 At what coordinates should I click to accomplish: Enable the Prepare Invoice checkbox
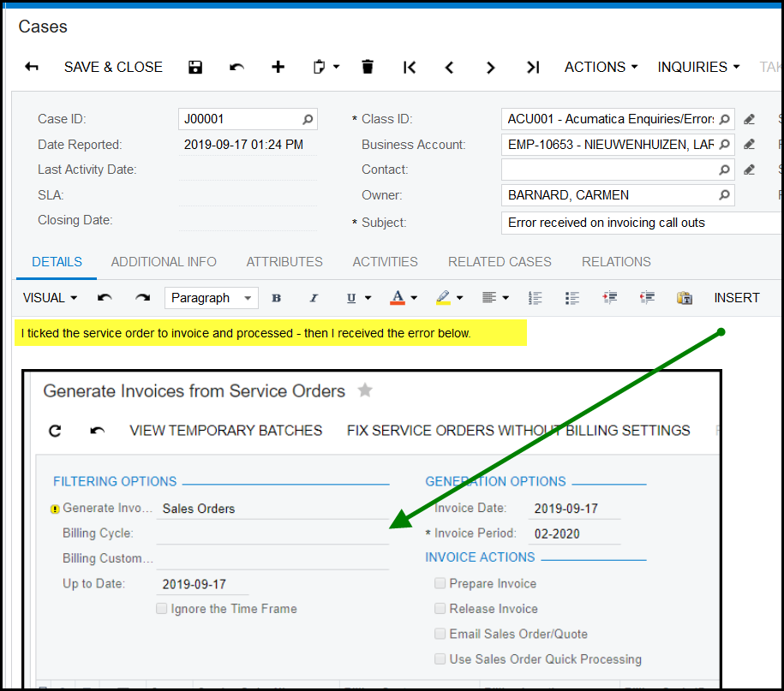coord(440,583)
